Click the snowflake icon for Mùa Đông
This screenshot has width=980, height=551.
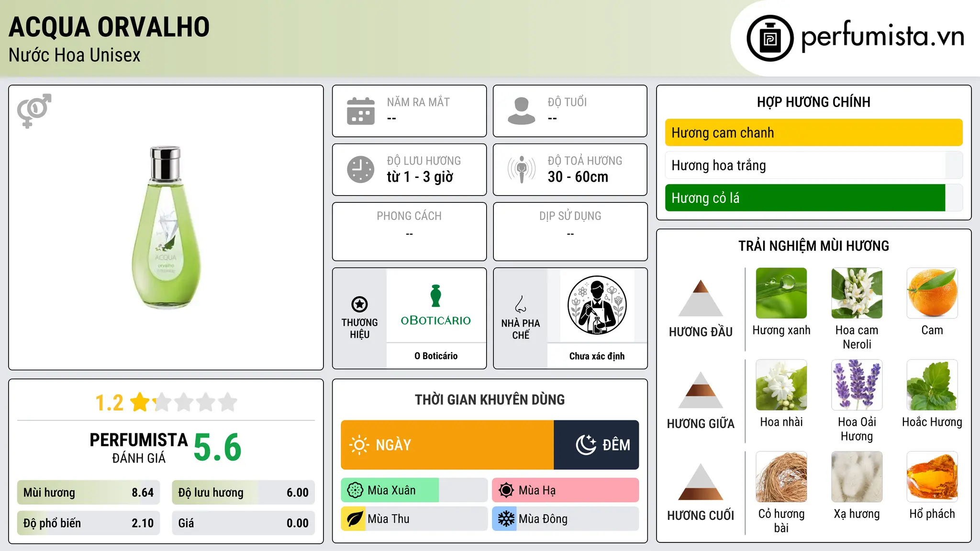coord(506,519)
